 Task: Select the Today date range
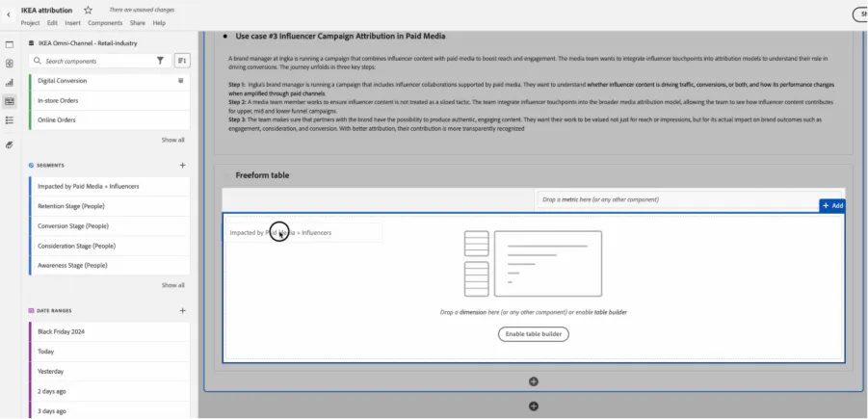109,352
